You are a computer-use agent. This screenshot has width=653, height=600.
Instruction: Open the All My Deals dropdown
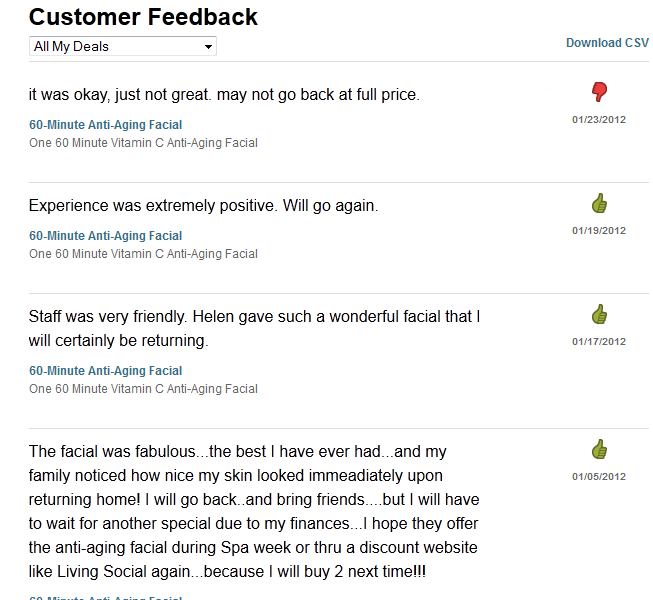click(123, 46)
